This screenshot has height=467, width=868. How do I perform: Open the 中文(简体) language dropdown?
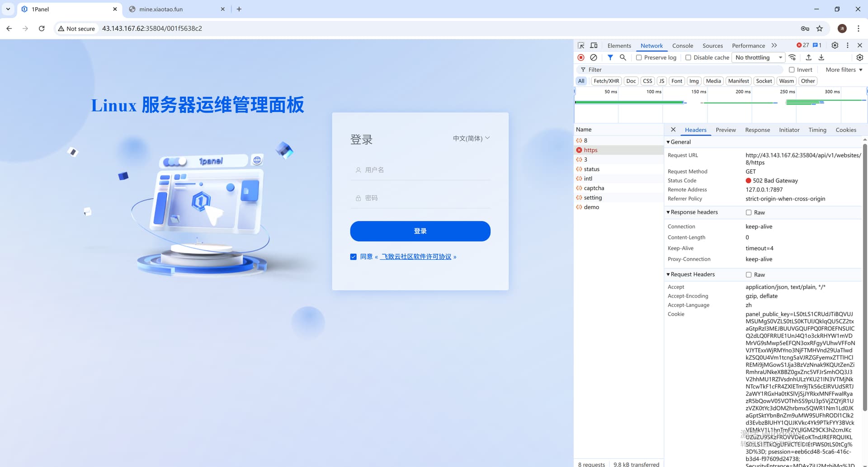coord(471,138)
